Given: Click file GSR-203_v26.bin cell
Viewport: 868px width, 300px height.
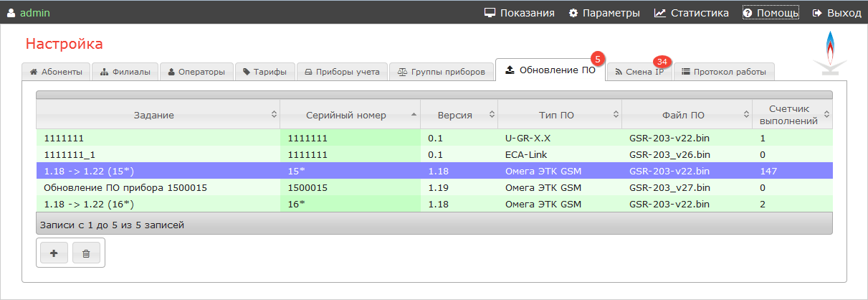Looking at the screenshot, I should [687, 154].
